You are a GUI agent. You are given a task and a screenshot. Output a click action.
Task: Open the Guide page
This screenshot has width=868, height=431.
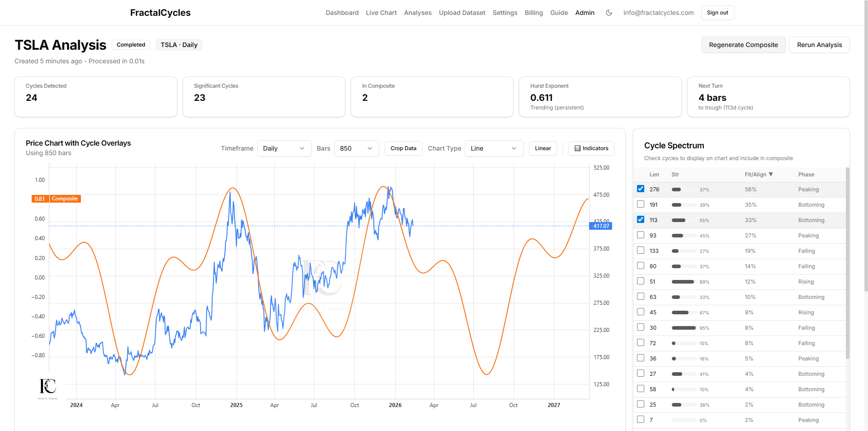[559, 13]
